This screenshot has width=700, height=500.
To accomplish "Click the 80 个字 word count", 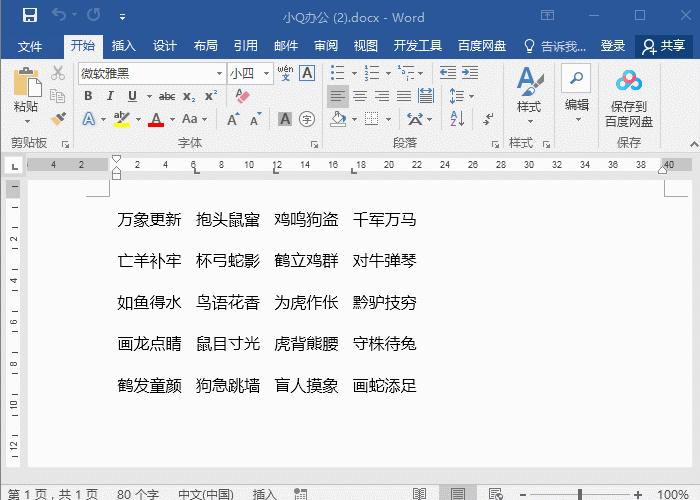I will pos(138,494).
